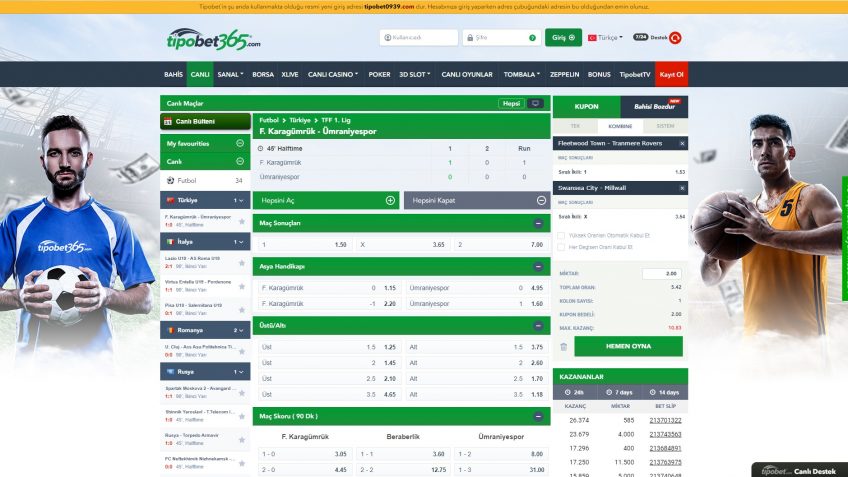Star the F. Karagümrük - Ümraniyespor match
Image resolution: width=848 pixels, height=477 pixels.
[241, 220]
